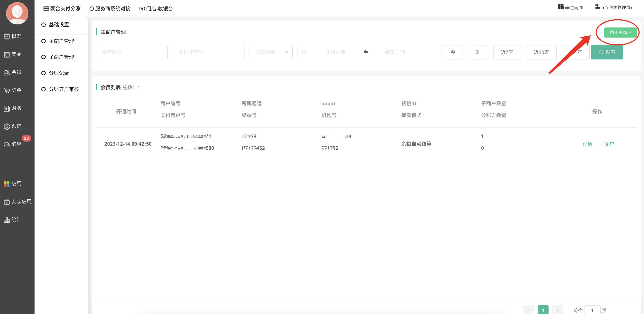Select 分账记录 submenu item
The image size is (644, 314).
pyautogui.click(x=59, y=73)
